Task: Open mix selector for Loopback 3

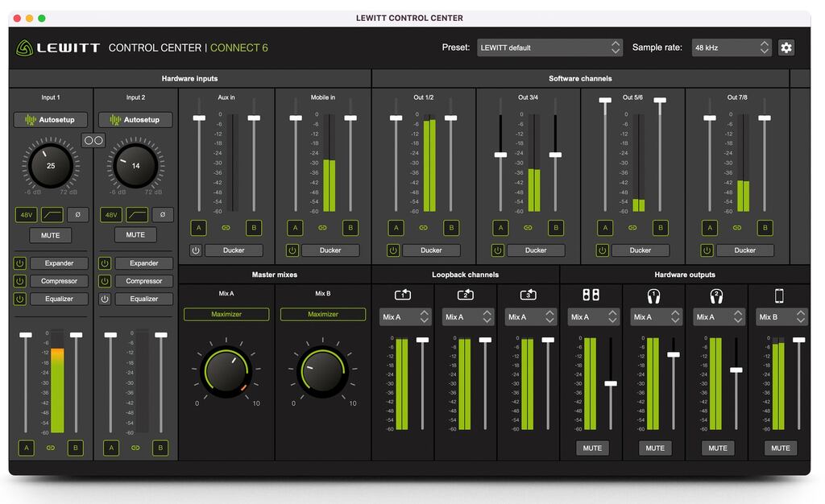Action: pos(531,317)
